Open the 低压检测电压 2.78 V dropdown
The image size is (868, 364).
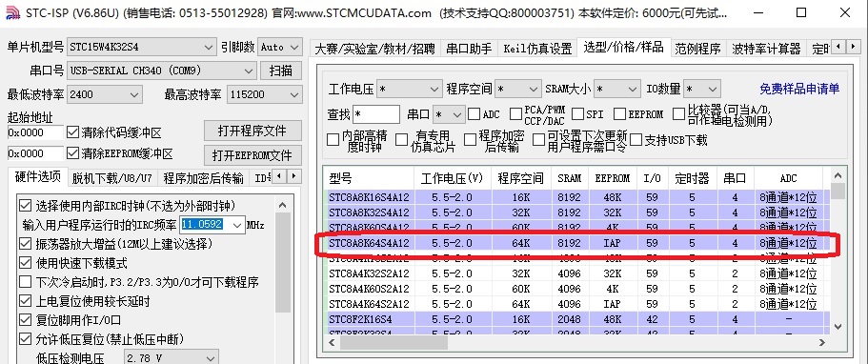click(x=172, y=358)
